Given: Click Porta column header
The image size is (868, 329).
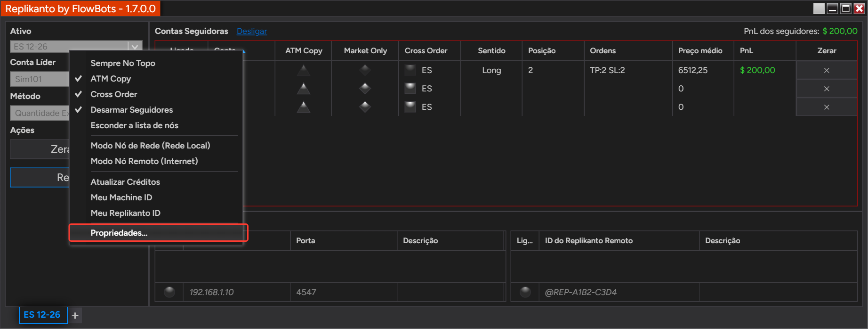Looking at the screenshot, I should (344, 241).
